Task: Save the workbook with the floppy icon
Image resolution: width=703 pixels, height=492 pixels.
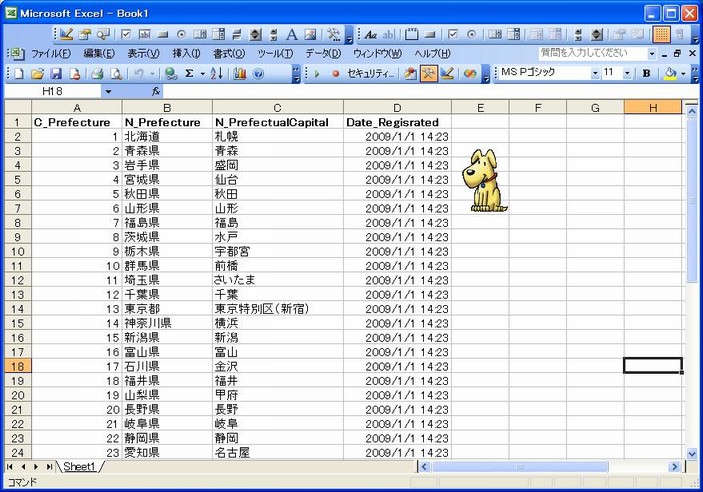Action: point(56,74)
